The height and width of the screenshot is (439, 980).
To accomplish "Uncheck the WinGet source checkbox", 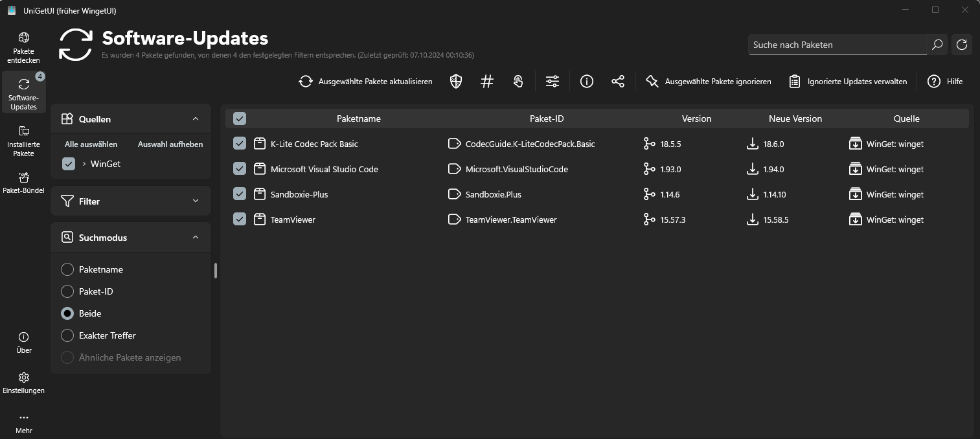I will (x=69, y=164).
